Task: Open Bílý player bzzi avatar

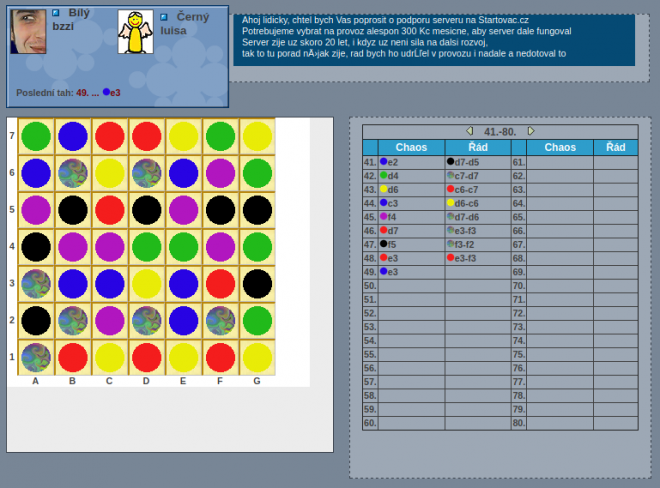Action: [x=28, y=32]
